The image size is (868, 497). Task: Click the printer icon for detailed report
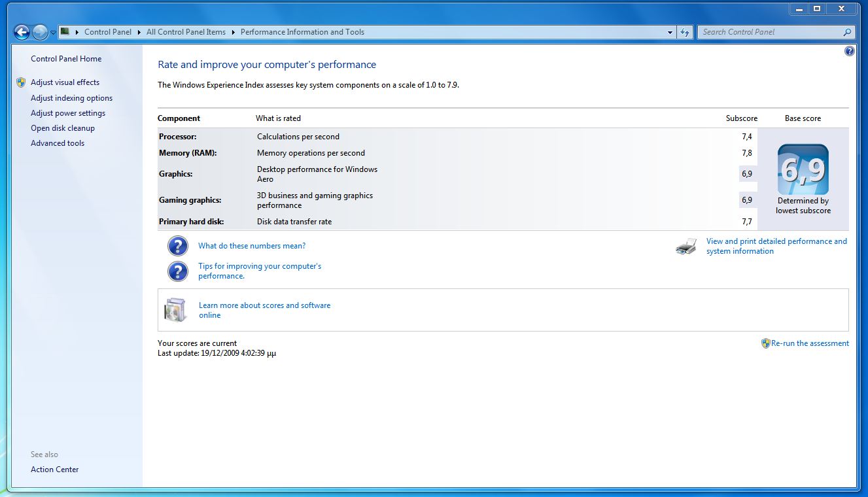686,247
